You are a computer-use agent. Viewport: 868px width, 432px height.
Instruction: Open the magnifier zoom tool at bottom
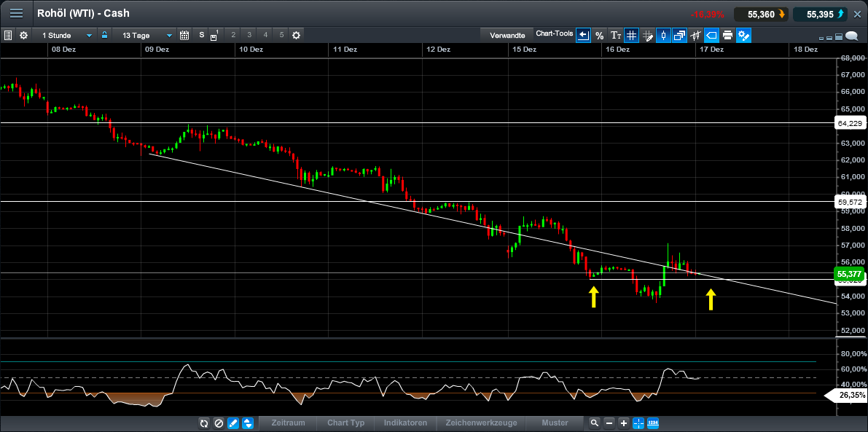(x=595, y=423)
